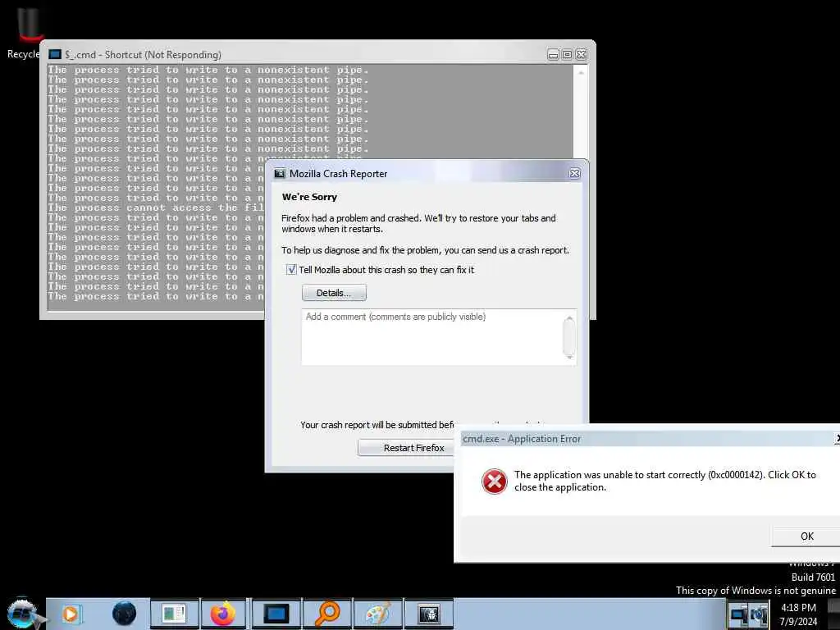
Task: Click comment box scroll up arrow
Action: pyautogui.click(x=569, y=318)
